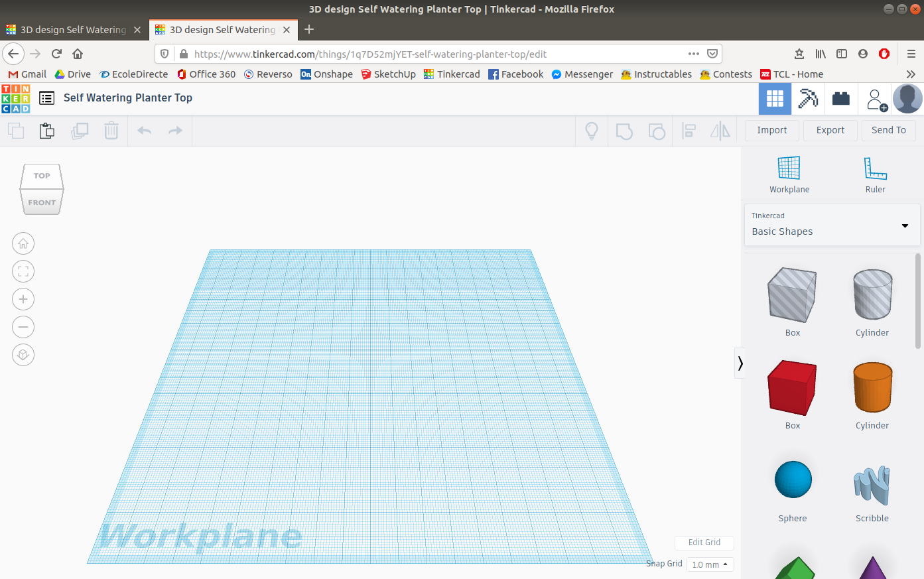Click the Undo arrow
Viewport: 924px width, 579px height.
pyautogui.click(x=144, y=131)
